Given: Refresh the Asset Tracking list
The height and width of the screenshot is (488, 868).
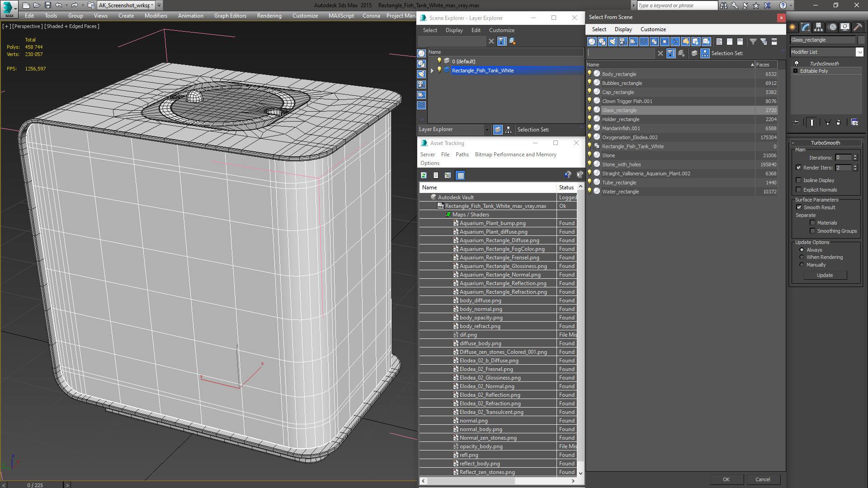Looking at the screenshot, I should tap(424, 175).
